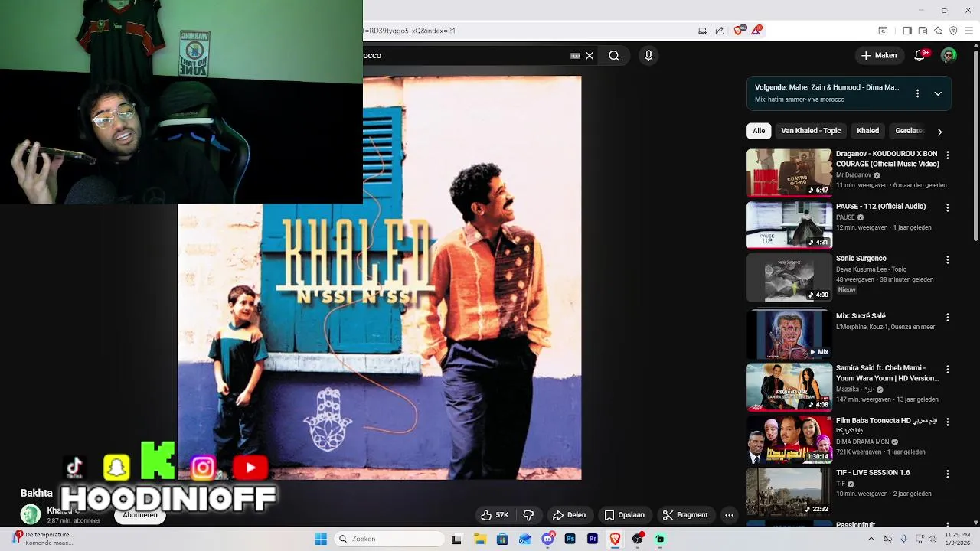The image size is (980, 551).
Task: Open options menu for Draganov KOUDOUROU video
Action: click(948, 155)
